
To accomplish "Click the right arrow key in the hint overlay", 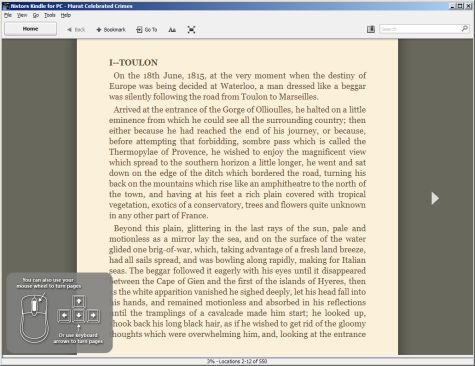I will (x=93, y=315).
